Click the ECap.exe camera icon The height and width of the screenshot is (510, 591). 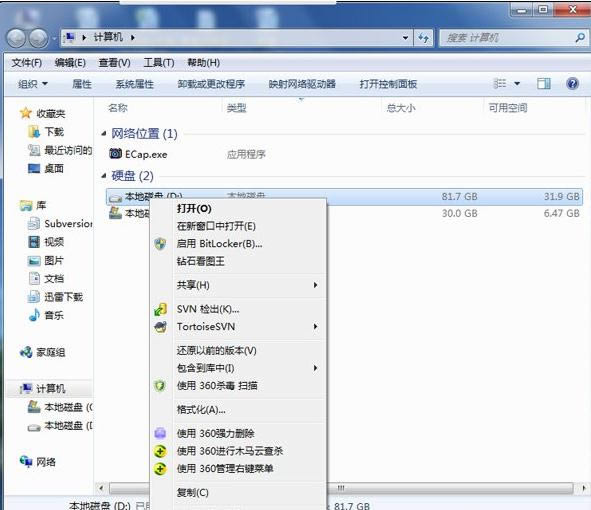pyautogui.click(x=115, y=153)
